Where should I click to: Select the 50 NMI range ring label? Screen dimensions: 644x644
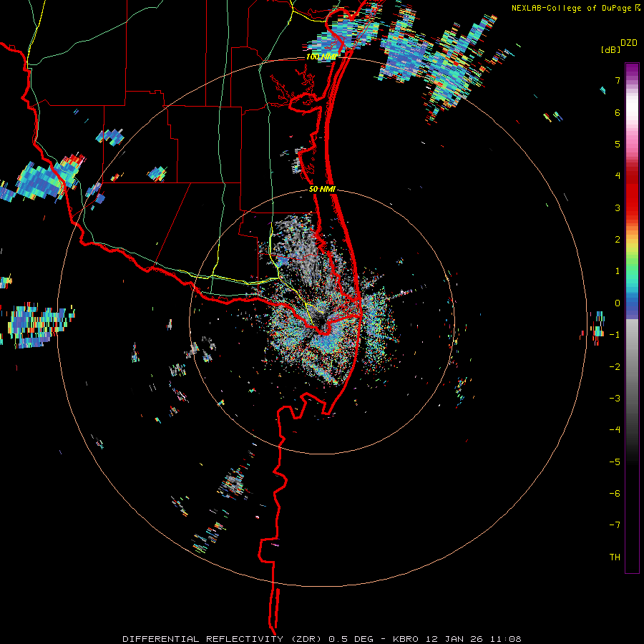pyautogui.click(x=322, y=190)
